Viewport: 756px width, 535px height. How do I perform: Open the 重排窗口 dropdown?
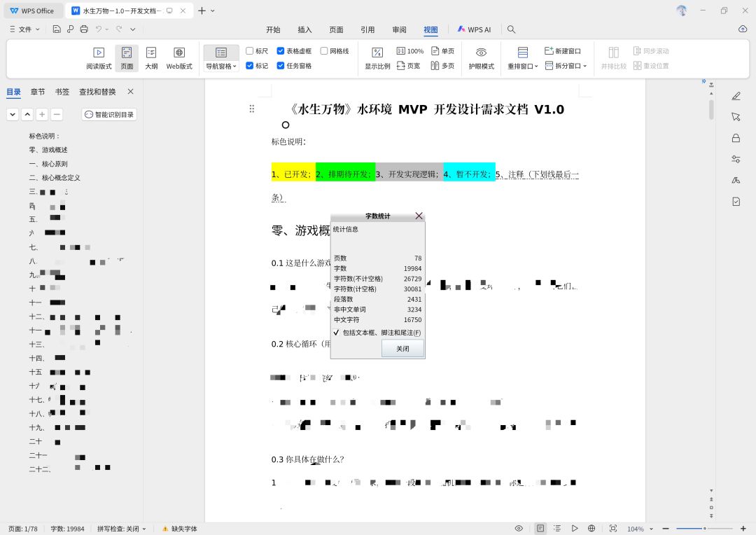coord(523,66)
